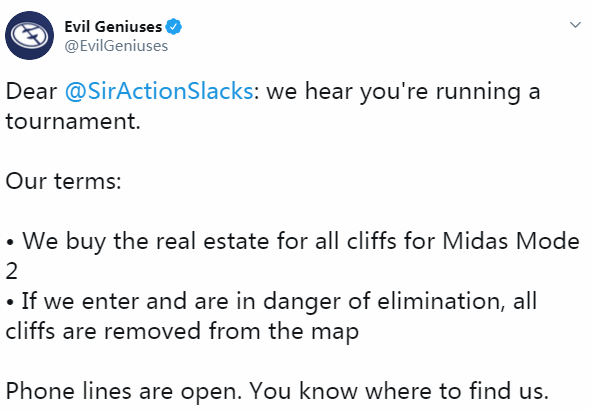The height and width of the screenshot is (410, 591).
Task: Click the "Midas Mode" text
Action: (511, 241)
